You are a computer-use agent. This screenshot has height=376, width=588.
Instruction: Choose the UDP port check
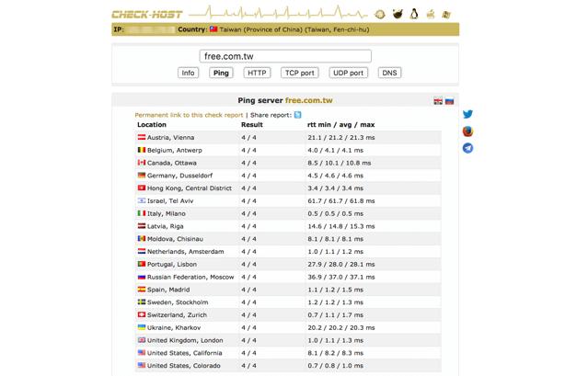tap(348, 73)
